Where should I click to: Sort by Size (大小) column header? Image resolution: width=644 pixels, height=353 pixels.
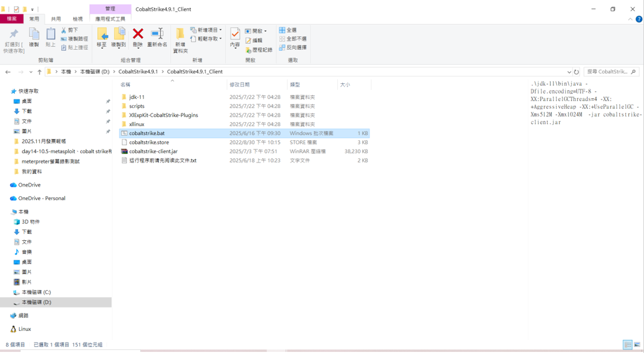pos(354,84)
